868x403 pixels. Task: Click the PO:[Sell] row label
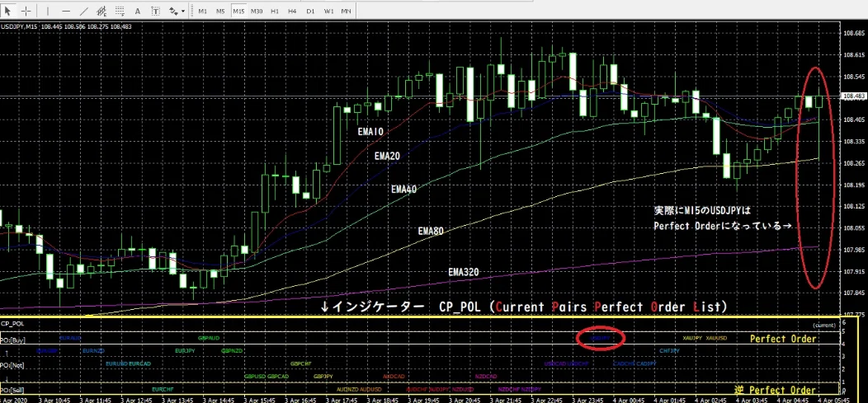12,390
